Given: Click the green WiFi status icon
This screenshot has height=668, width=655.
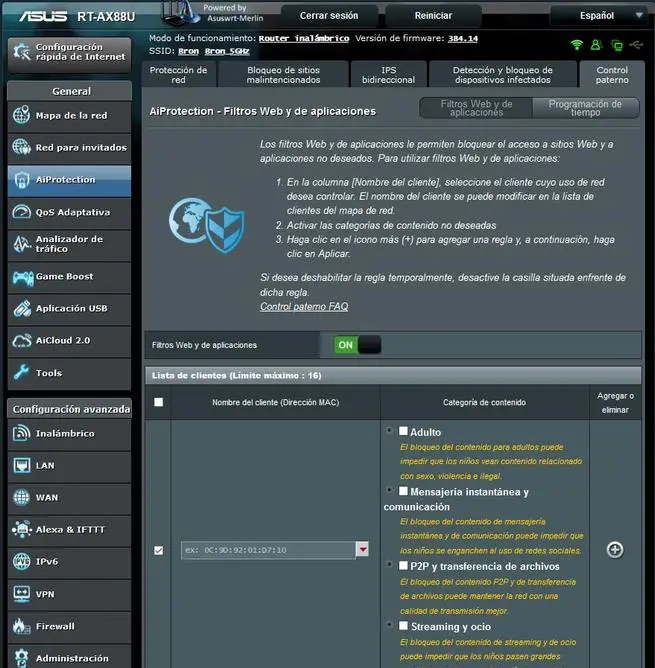Looking at the screenshot, I should (x=577, y=45).
